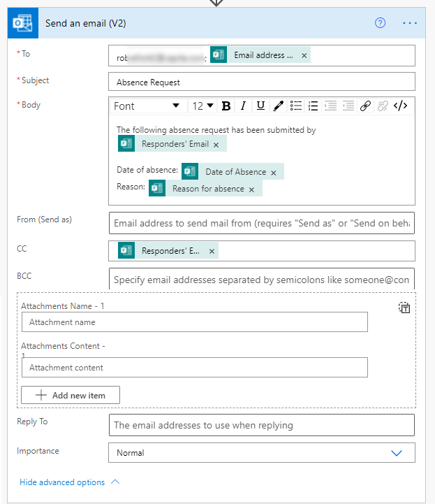Decrease indent in Body editor

click(348, 106)
